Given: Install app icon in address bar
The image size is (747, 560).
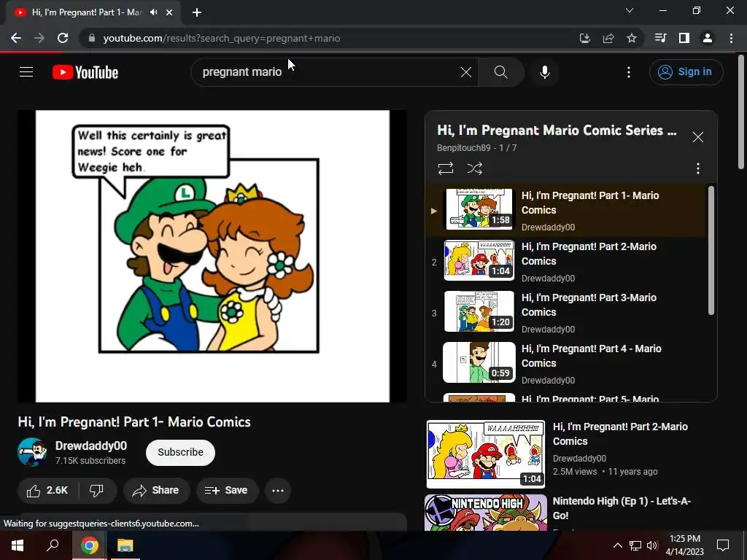Looking at the screenshot, I should coord(584,38).
